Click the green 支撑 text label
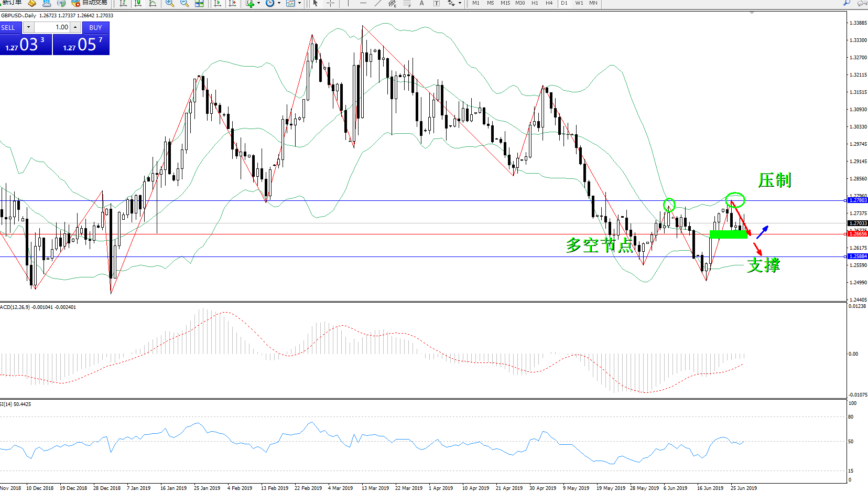868x492 pixels. click(x=764, y=265)
